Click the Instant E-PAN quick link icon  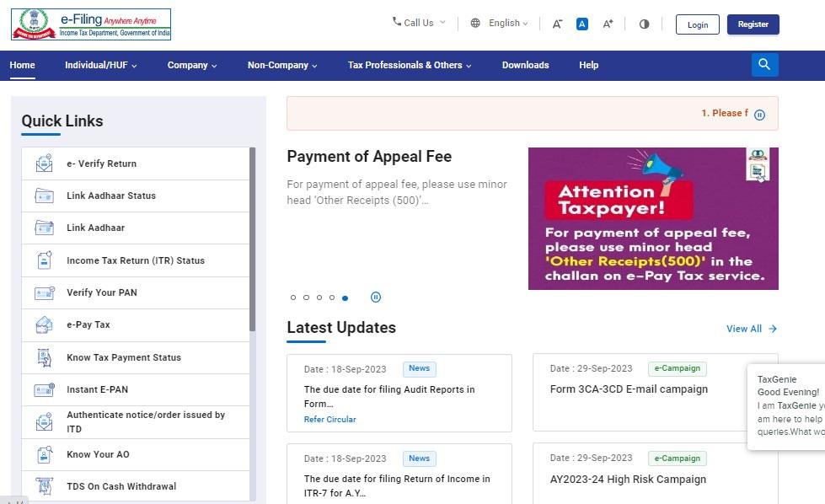(44, 390)
